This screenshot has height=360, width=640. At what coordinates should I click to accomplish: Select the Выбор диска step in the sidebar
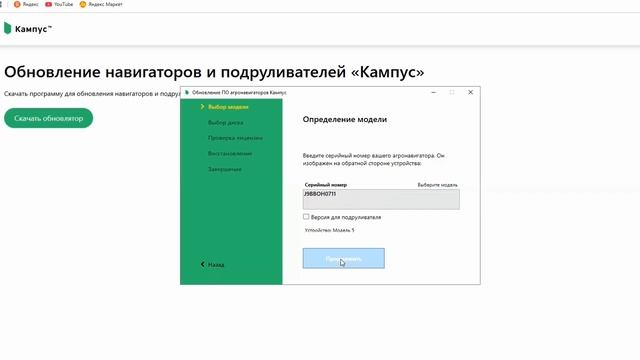pos(226,122)
